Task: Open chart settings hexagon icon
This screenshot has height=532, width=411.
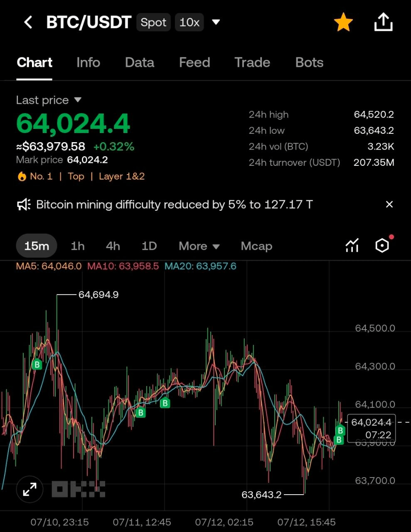Action: click(382, 246)
